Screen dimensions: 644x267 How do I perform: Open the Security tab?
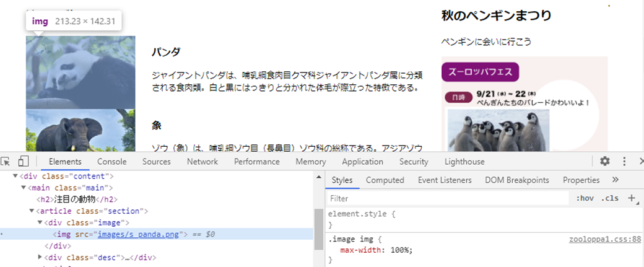[x=414, y=162]
